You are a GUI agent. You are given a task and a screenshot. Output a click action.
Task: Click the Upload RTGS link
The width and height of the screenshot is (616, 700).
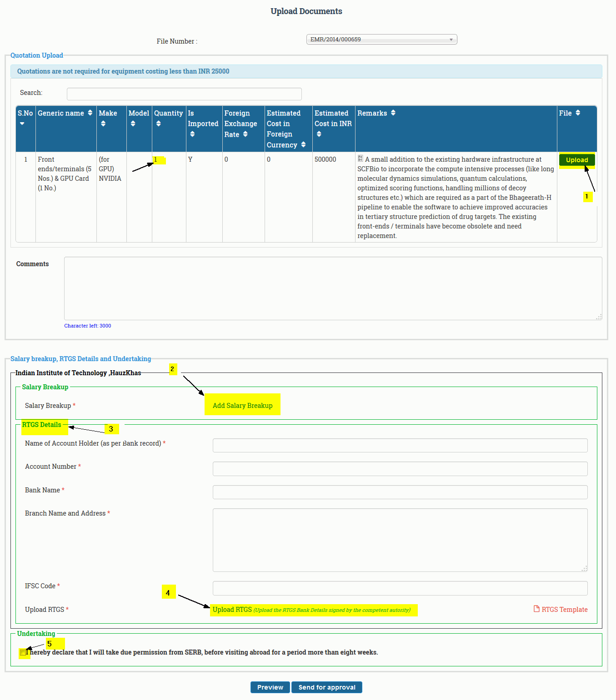click(x=232, y=610)
